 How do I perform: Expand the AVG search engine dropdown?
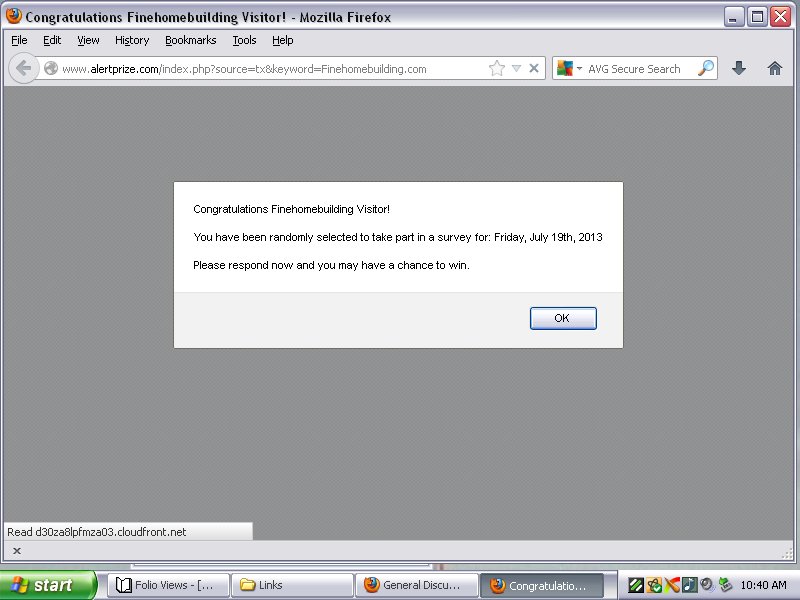click(569, 69)
